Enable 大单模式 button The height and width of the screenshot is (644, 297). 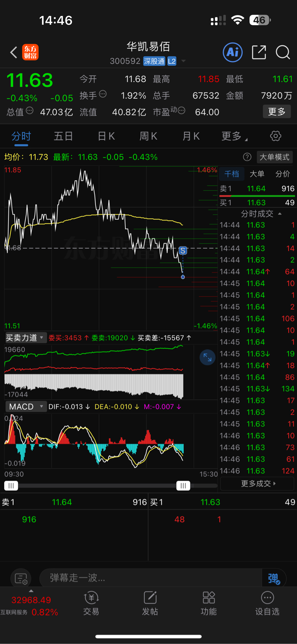pyautogui.click(x=274, y=157)
